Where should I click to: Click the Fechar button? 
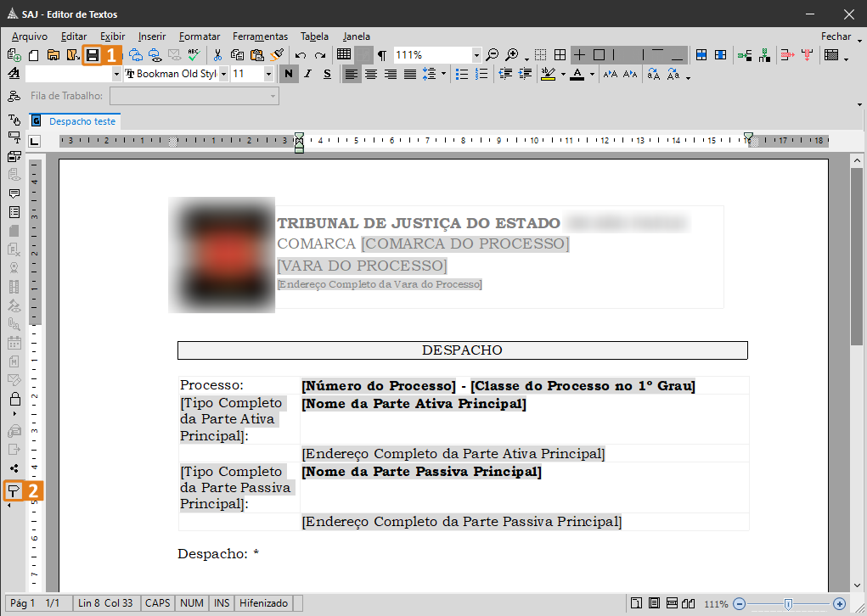pos(836,36)
